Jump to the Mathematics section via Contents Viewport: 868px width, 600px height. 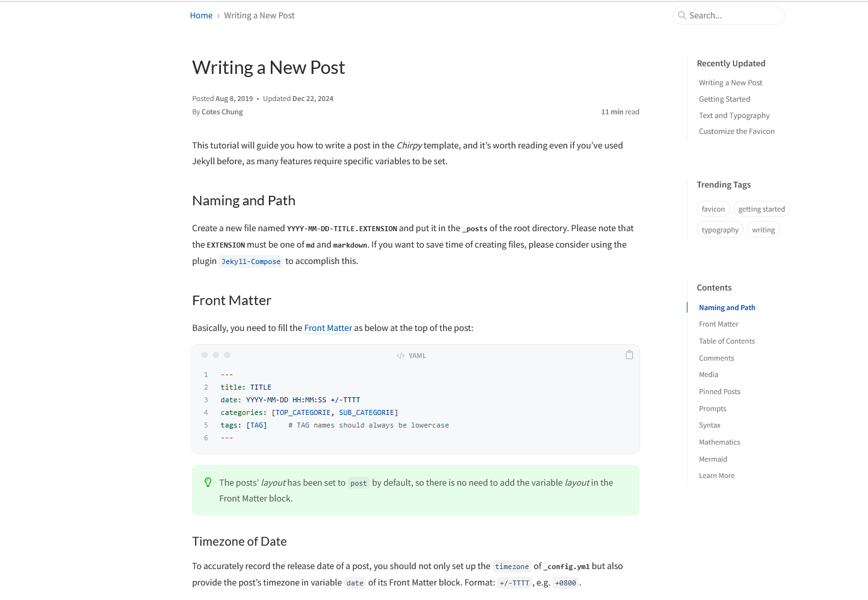(x=719, y=441)
